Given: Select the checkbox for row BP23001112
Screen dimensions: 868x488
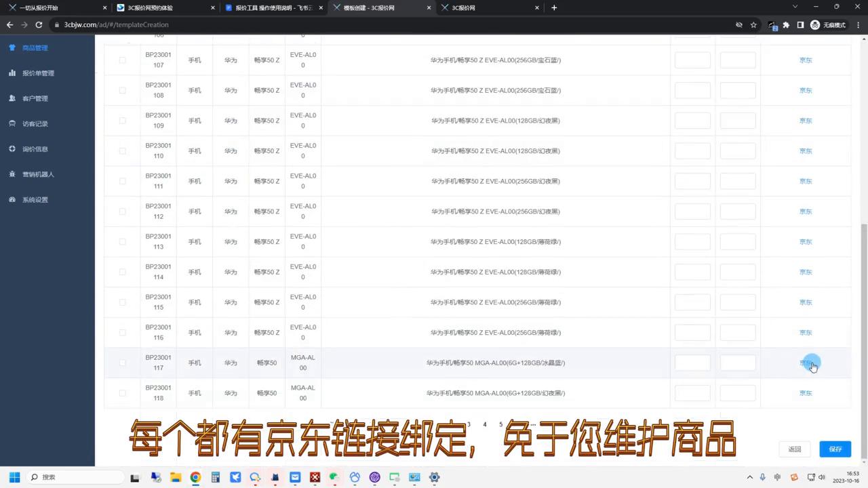Looking at the screenshot, I should (x=122, y=211).
